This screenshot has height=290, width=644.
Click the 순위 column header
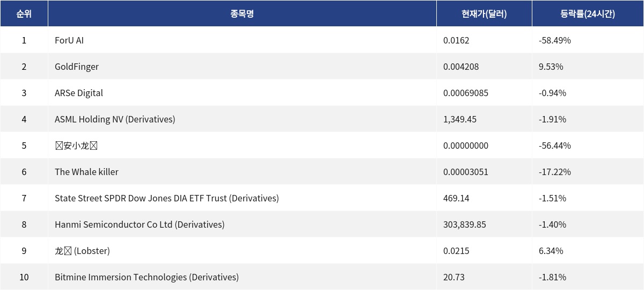(x=24, y=14)
